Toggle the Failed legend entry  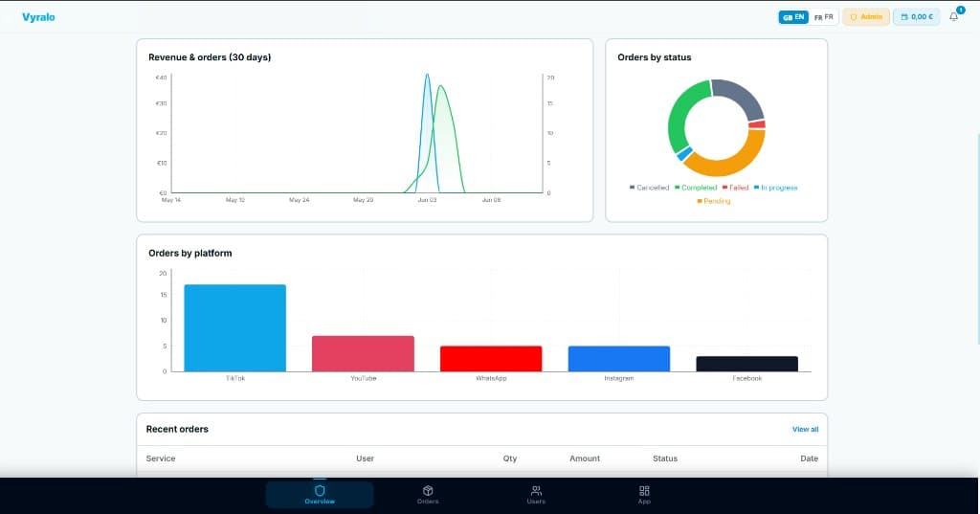coord(735,188)
